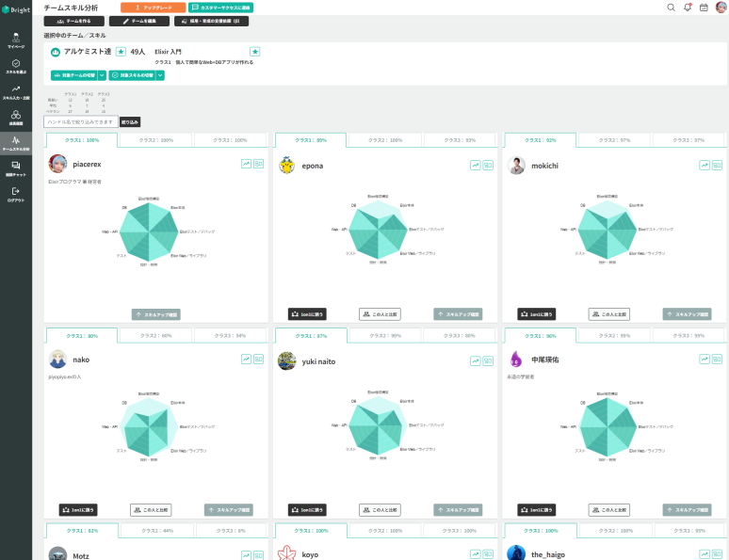Screen dimensions: 729x560
Task: Open notifications via the bell icon
Action: click(x=688, y=8)
